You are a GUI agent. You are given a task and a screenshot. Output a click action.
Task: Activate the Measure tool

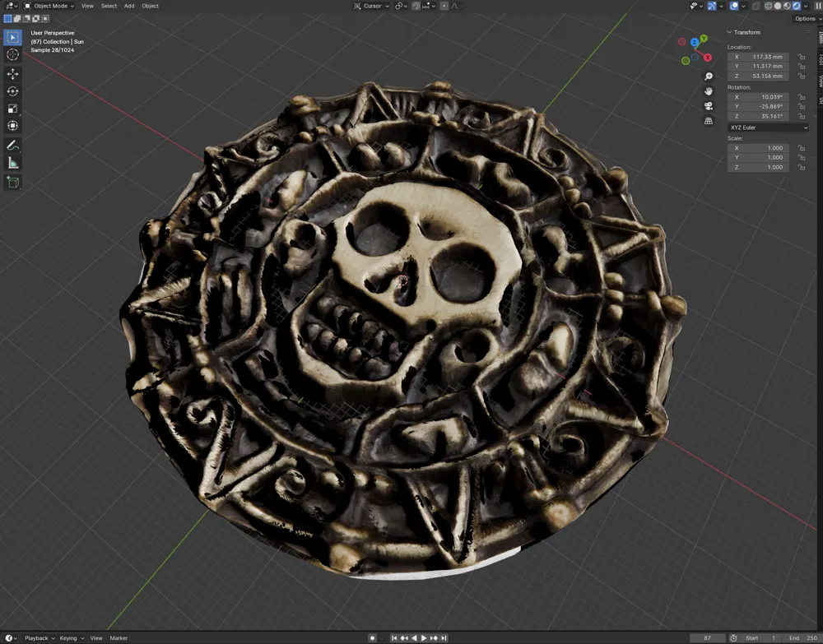12,161
